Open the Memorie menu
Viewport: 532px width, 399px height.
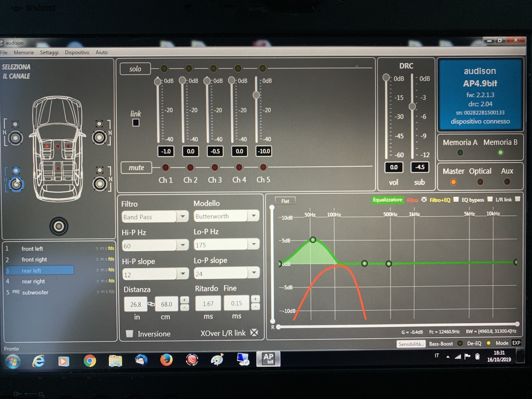(24, 52)
